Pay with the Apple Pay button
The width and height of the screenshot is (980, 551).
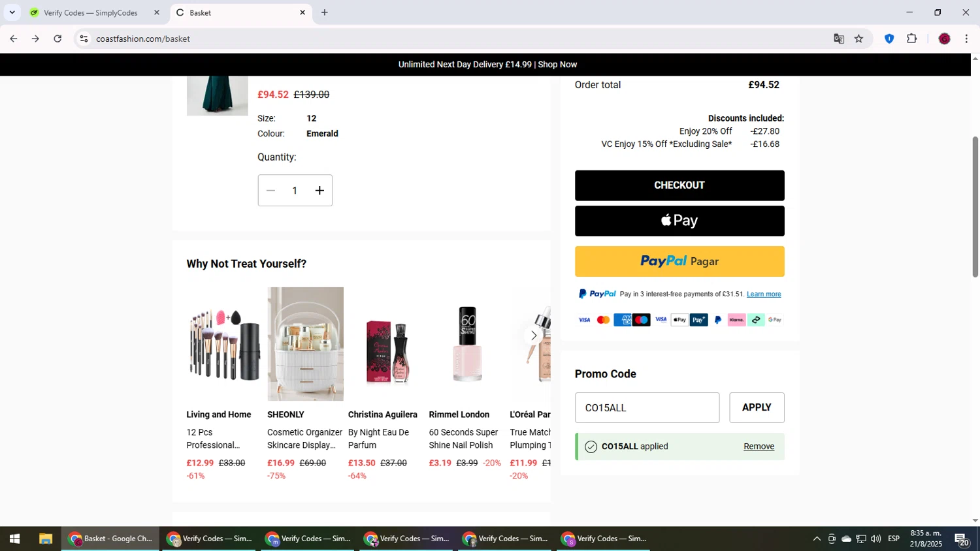click(679, 221)
